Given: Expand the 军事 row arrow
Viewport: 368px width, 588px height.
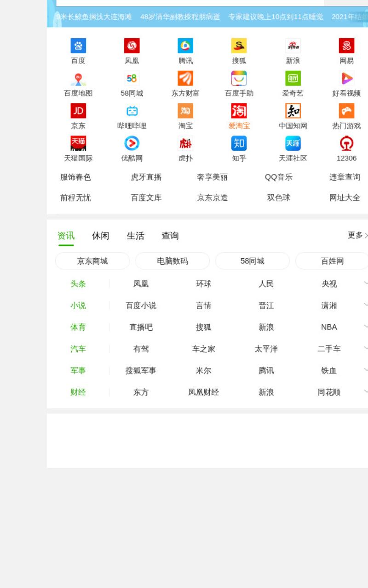Looking at the screenshot, I should [x=366, y=370].
